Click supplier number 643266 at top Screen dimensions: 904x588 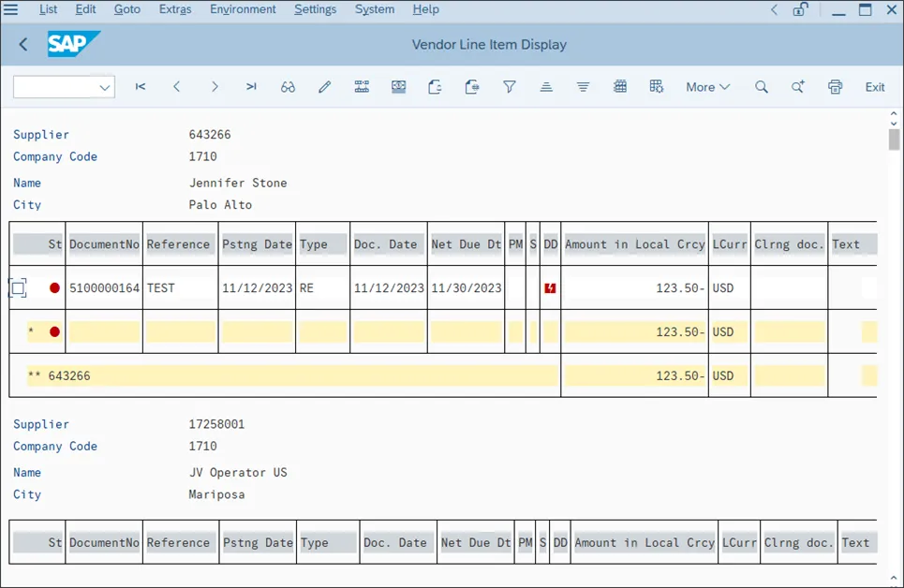point(210,134)
